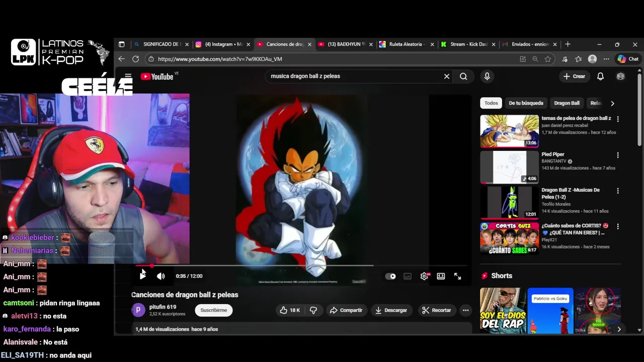Add page to favorites with star icon
Image resolution: width=644 pixels, height=362 pixels.
point(548,59)
